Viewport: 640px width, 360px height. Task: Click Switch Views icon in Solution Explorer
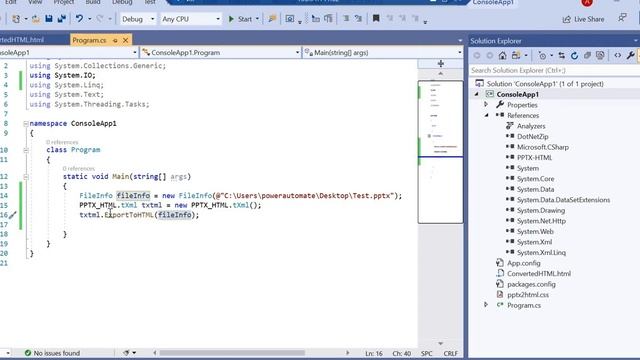click(x=516, y=56)
